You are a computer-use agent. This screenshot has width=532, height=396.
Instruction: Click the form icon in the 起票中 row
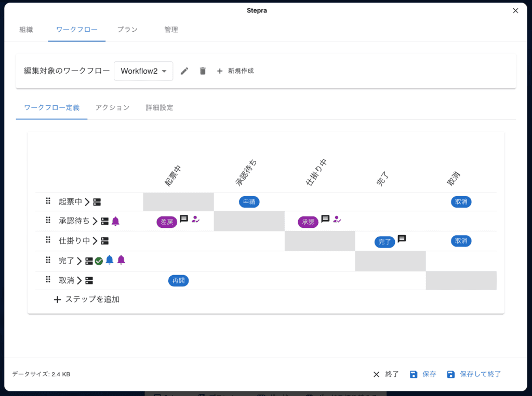click(x=97, y=202)
